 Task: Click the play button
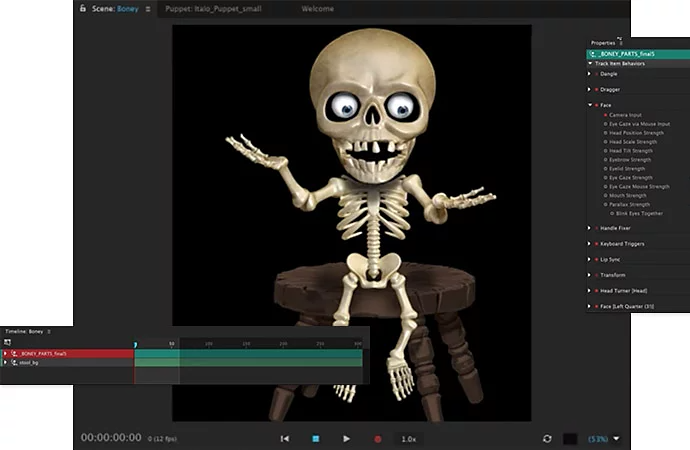click(x=346, y=438)
